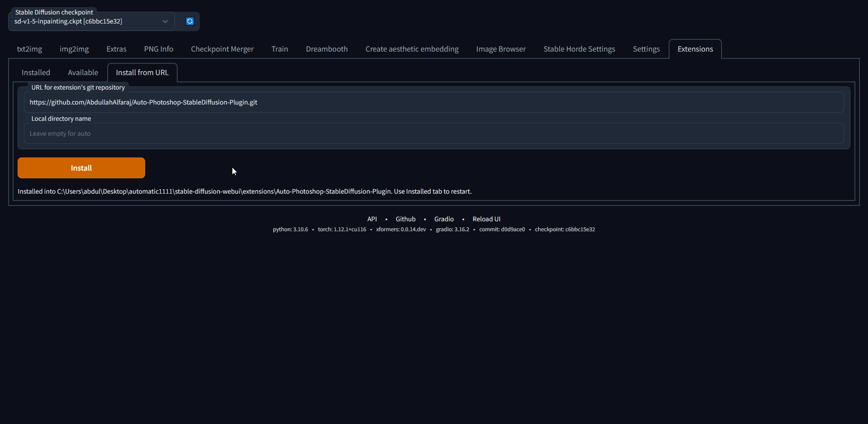Select the Checkpoint Merger tab

click(222, 49)
